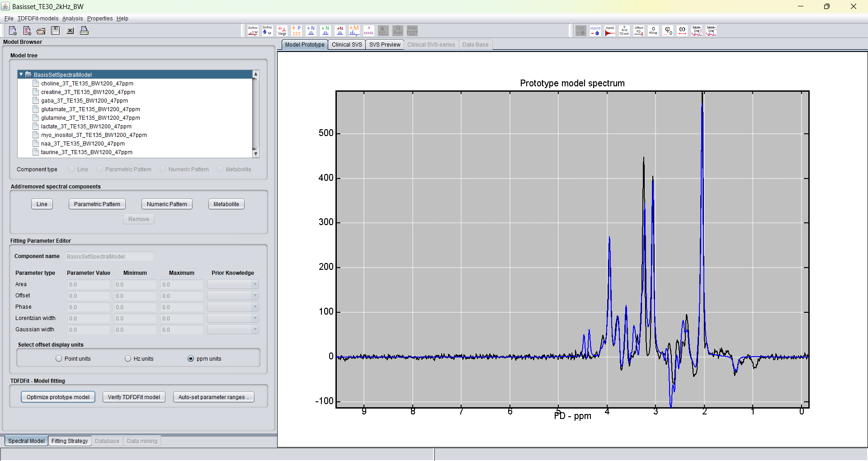Click the first baseline correction icon

(x=697, y=31)
